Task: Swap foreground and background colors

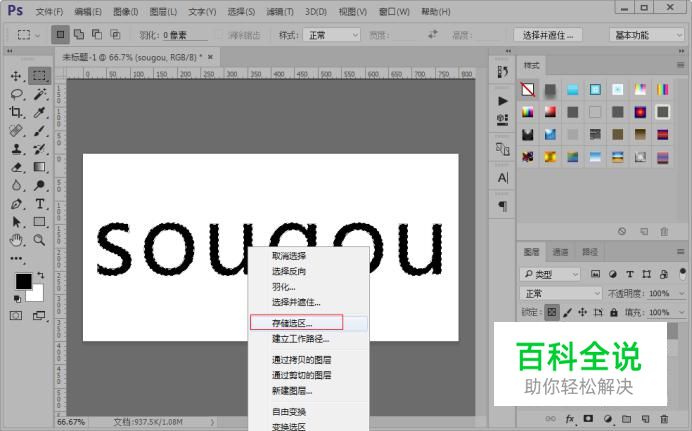Action: tap(41, 275)
